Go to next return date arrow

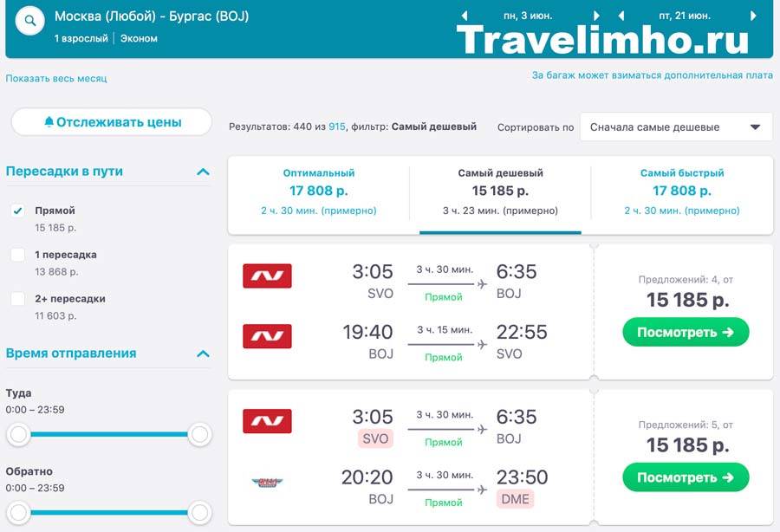[x=753, y=16]
